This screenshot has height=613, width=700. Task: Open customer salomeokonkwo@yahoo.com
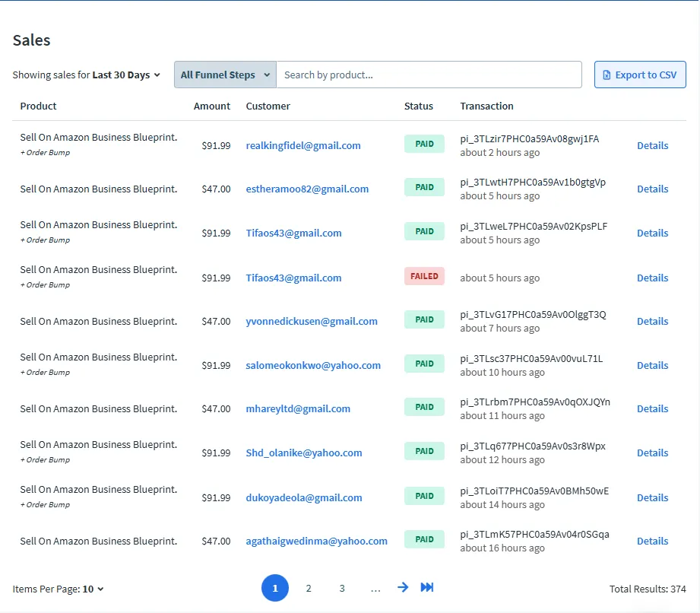pos(313,366)
